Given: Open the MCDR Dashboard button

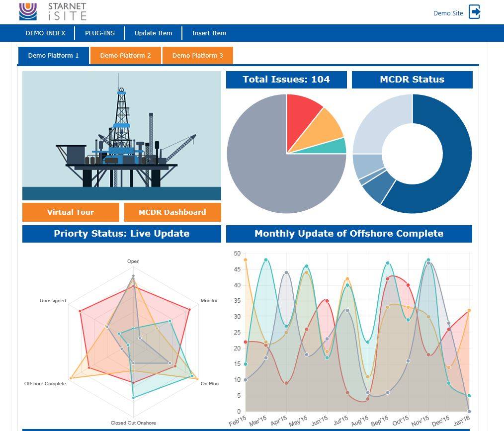Looking at the screenshot, I should point(172,212).
